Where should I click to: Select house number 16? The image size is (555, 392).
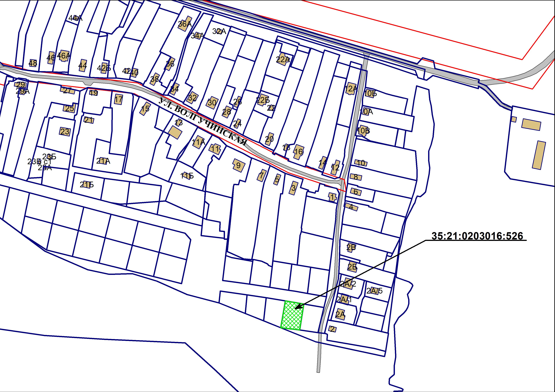299,152
